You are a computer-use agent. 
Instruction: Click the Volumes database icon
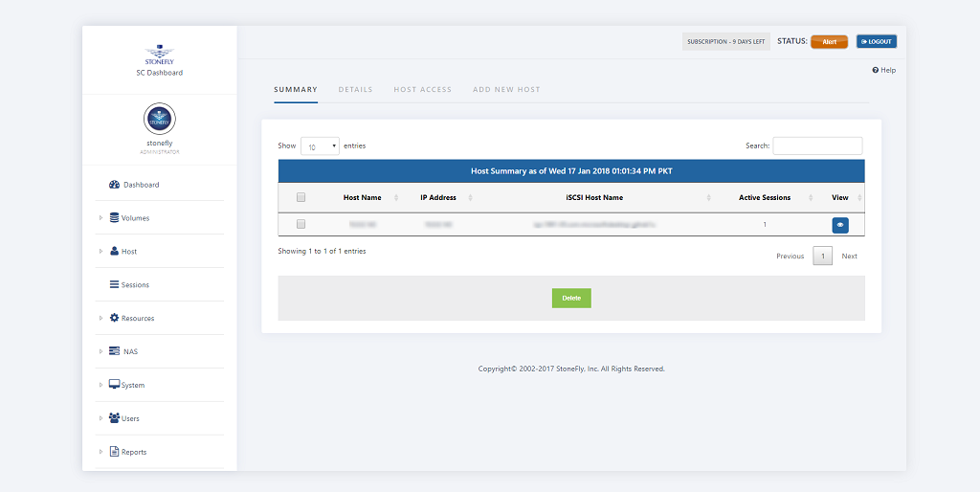click(x=115, y=218)
